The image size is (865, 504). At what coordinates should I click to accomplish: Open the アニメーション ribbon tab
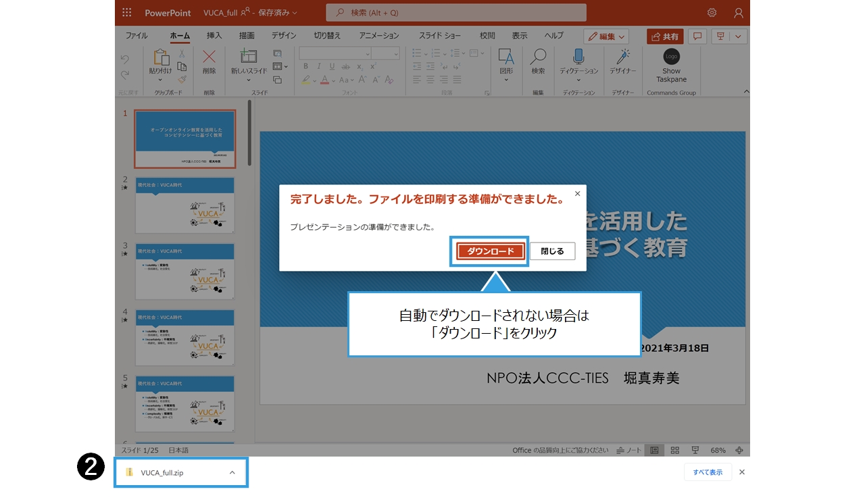click(379, 36)
